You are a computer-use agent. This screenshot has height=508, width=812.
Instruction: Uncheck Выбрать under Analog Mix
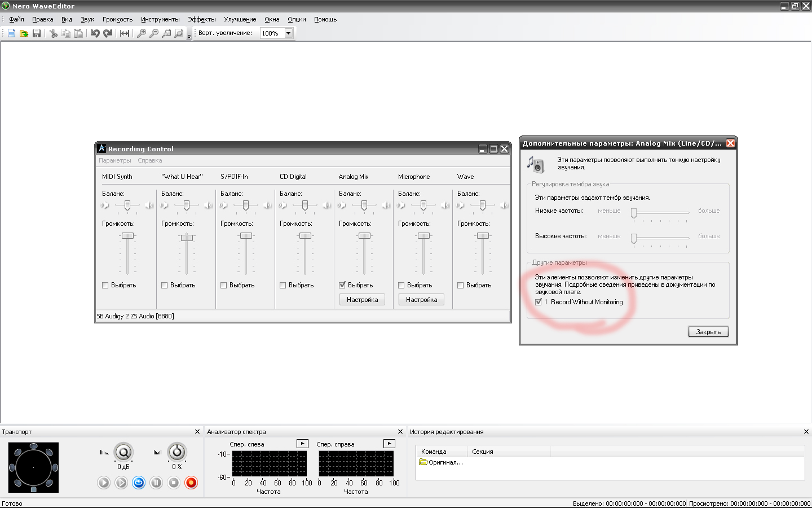[342, 285]
